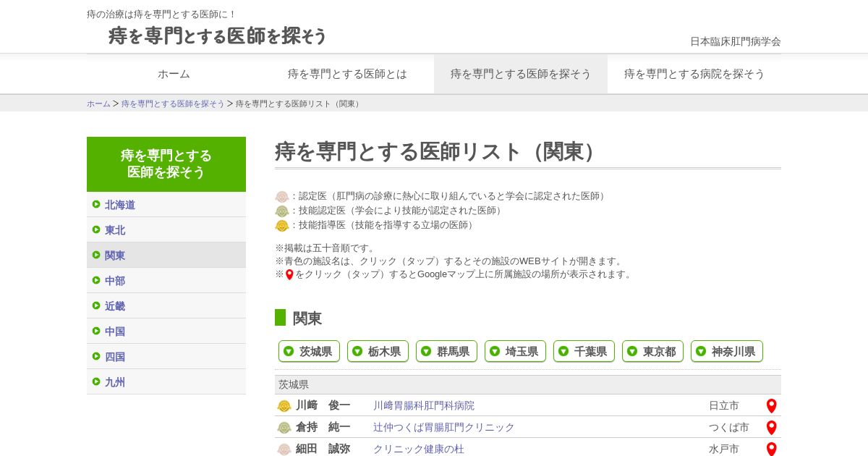Select 北海道 in the region sidebar
Viewport: 868px width, 456px height.
click(x=166, y=204)
